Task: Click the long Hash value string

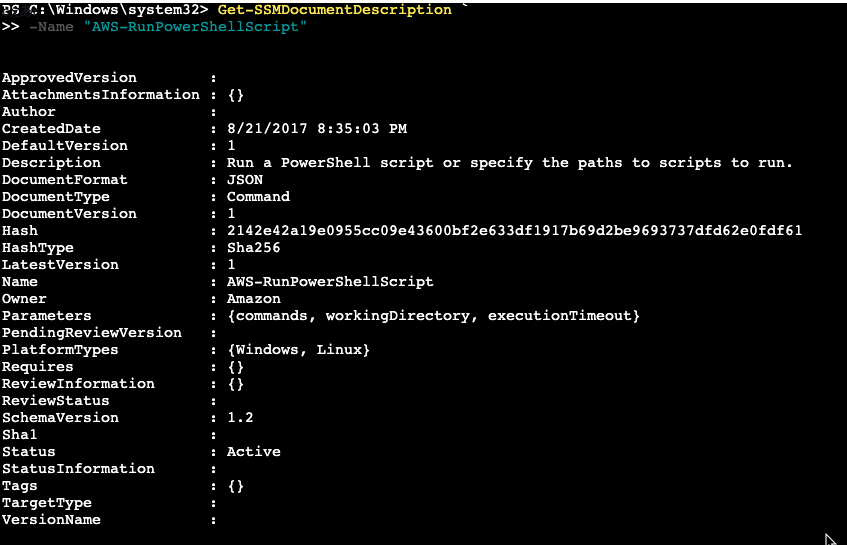Action: click(x=514, y=231)
